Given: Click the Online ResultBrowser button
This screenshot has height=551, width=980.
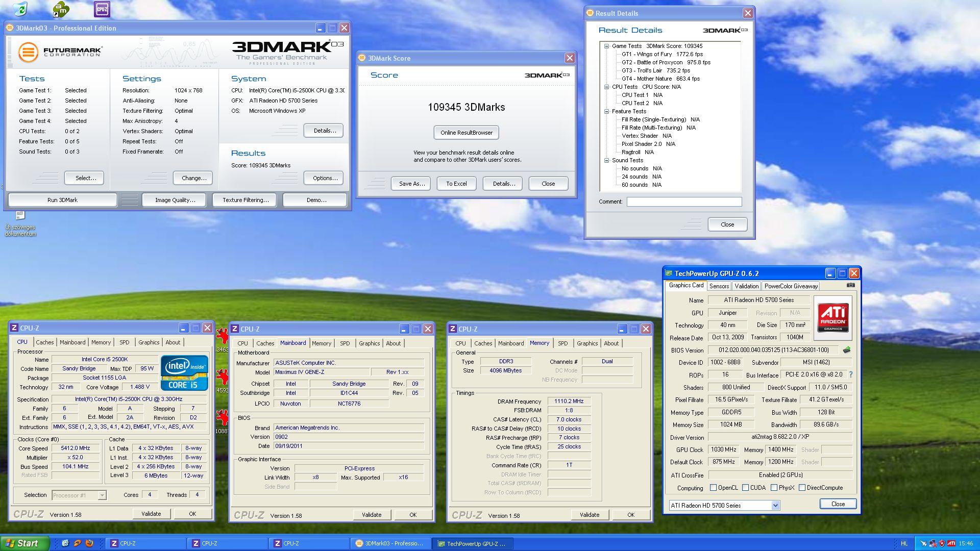Looking at the screenshot, I should [466, 133].
